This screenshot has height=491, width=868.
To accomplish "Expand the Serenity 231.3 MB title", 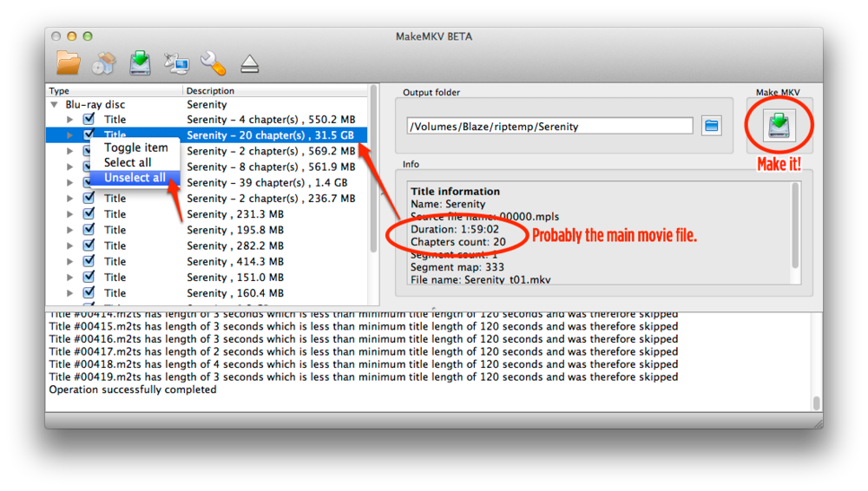I will coord(69,214).
